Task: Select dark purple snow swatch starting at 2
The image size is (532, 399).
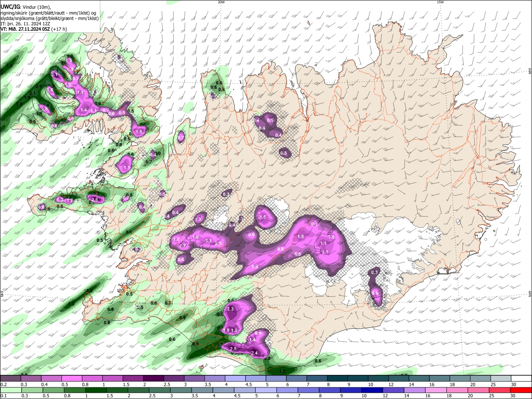Action: pyautogui.click(x=153, y=379)
